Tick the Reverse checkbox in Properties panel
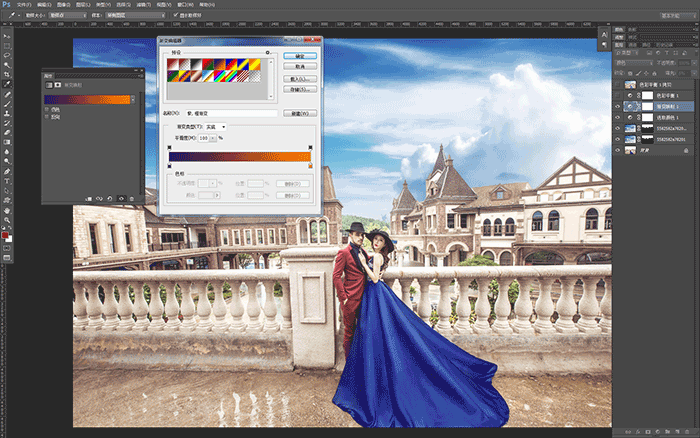The width and height of the screenshot is (700, 438). (47, 117)
